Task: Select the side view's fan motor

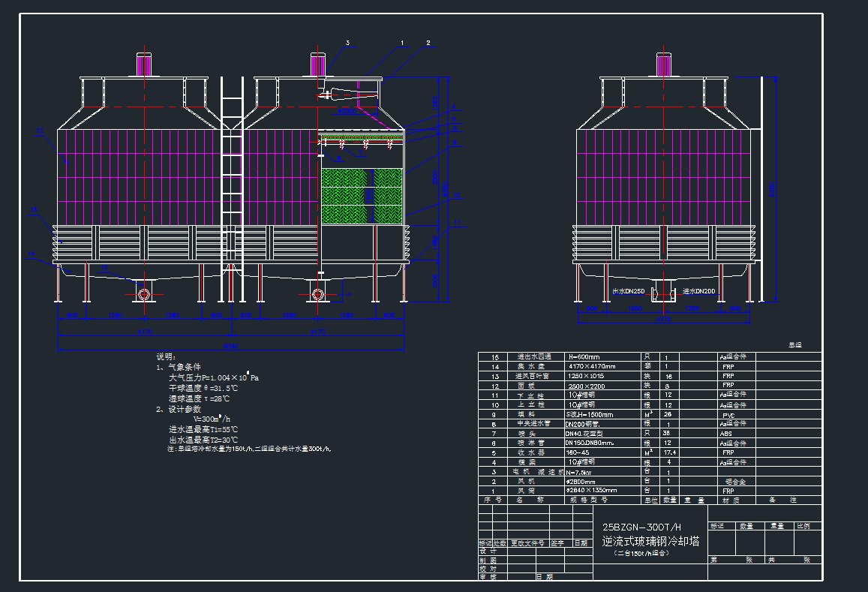Action: click(664, 65)
